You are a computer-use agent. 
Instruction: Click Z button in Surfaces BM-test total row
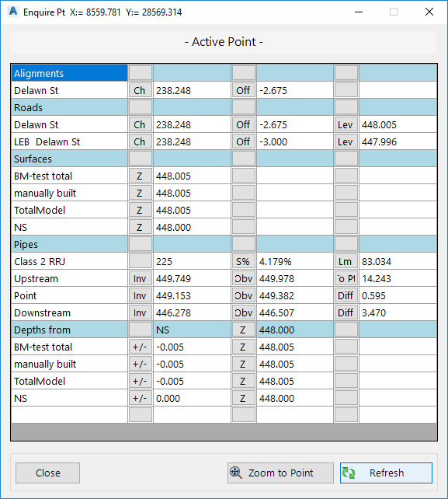point(141,176)
